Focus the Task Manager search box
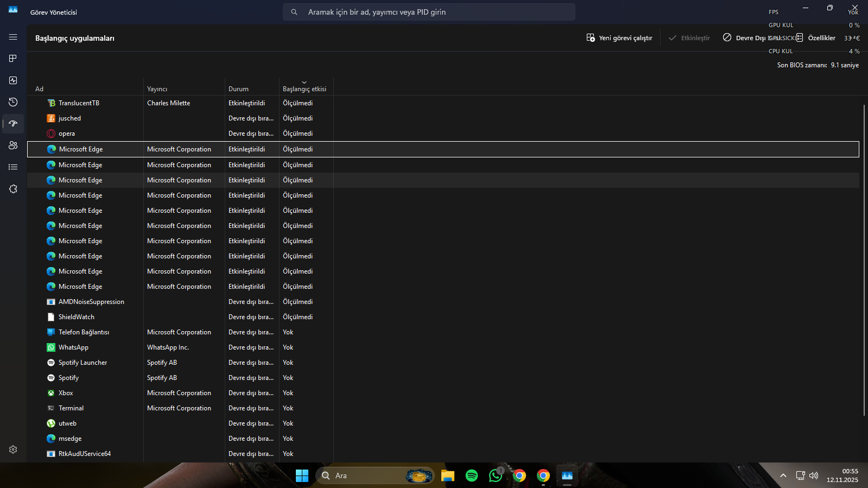The image size is (868, 488). click(x=429, y=12)
